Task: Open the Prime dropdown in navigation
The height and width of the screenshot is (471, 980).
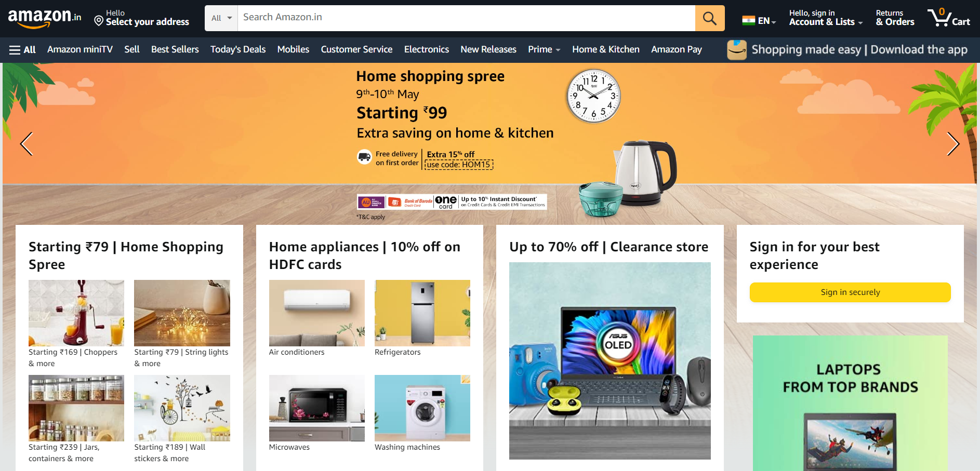Action: pos(544,50)
